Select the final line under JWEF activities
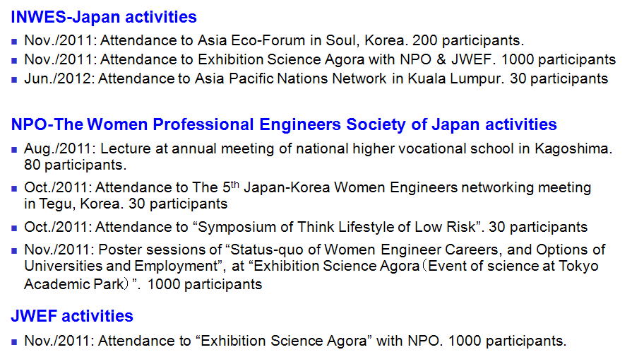Image resolution: width=644 pixels, height=357 pixels. tap(295, 341)
